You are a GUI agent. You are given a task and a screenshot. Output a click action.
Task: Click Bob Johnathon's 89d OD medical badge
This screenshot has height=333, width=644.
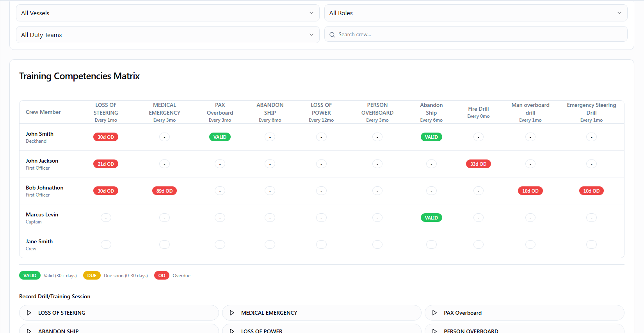164,191
